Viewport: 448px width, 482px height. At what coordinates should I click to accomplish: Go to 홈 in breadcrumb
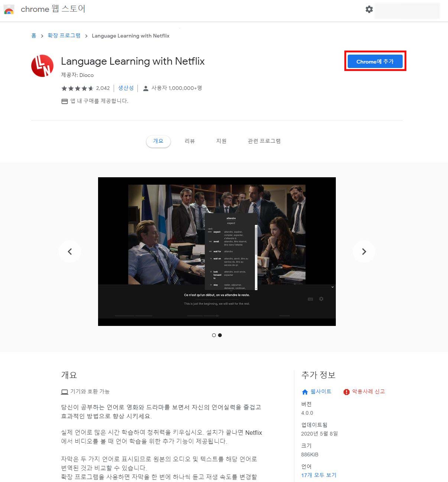[x=34, y=36]
